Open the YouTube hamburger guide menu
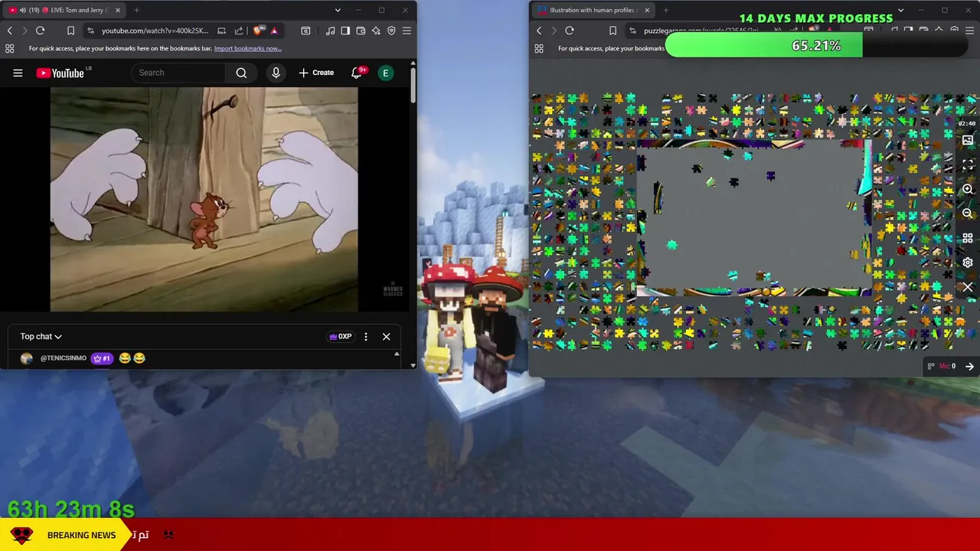Screen dimensions: 980x551 [x=18, y=73]
